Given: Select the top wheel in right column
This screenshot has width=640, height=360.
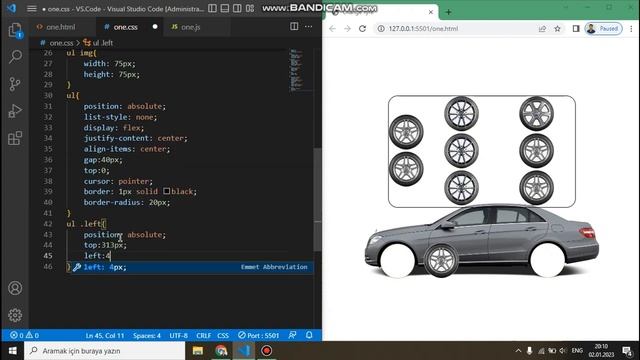Looking at the screenshot, I should click(x=536, y=113).
